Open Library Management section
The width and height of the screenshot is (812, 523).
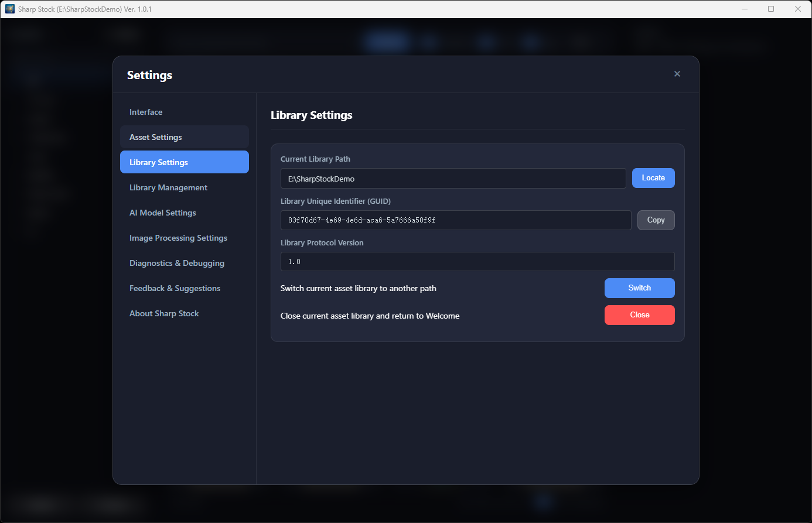185,187
